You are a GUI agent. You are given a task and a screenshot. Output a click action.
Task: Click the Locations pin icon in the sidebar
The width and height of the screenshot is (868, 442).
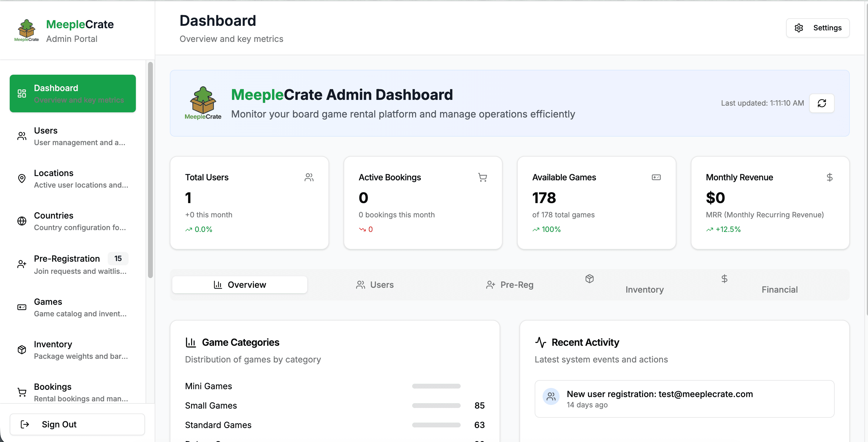(22, 178)
